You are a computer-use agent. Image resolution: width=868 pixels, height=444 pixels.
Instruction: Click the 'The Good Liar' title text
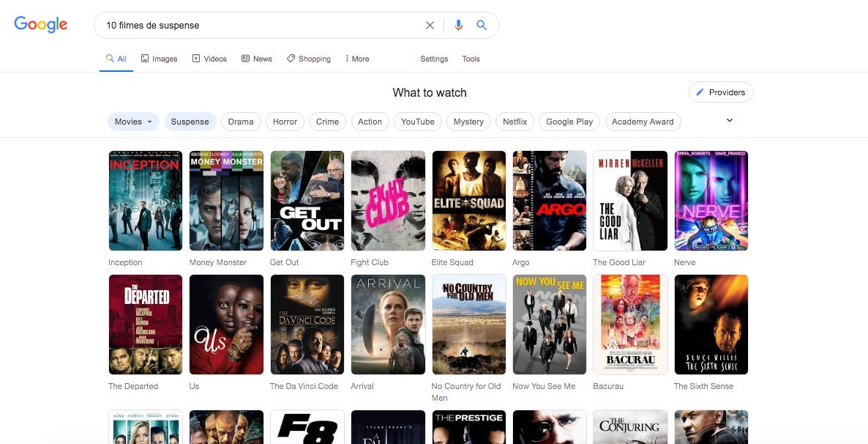coord(619,262)
